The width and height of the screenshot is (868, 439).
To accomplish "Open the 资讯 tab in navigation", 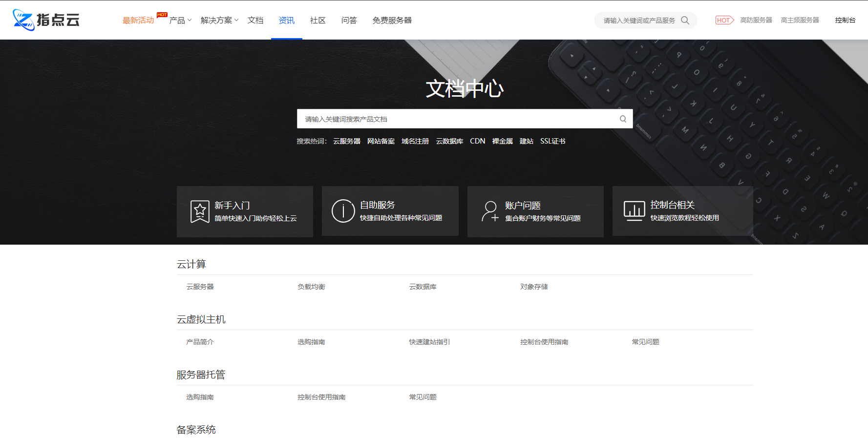I will [286, 21].
